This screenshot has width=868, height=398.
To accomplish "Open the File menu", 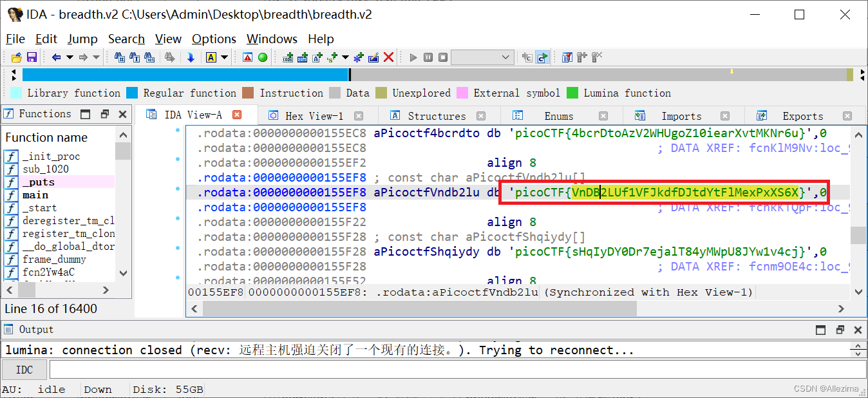I will point(15,39).
